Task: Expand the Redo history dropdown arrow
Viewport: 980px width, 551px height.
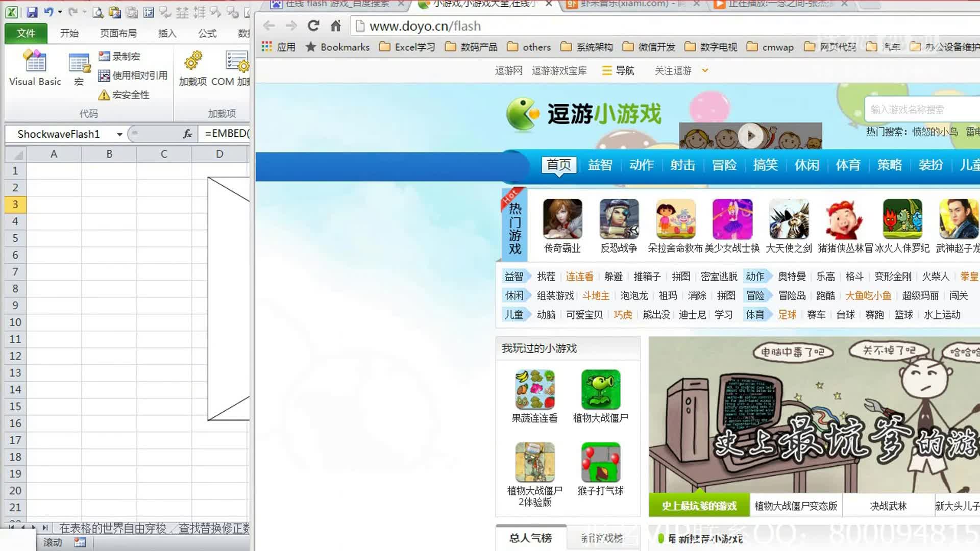Action: point(84,12)
